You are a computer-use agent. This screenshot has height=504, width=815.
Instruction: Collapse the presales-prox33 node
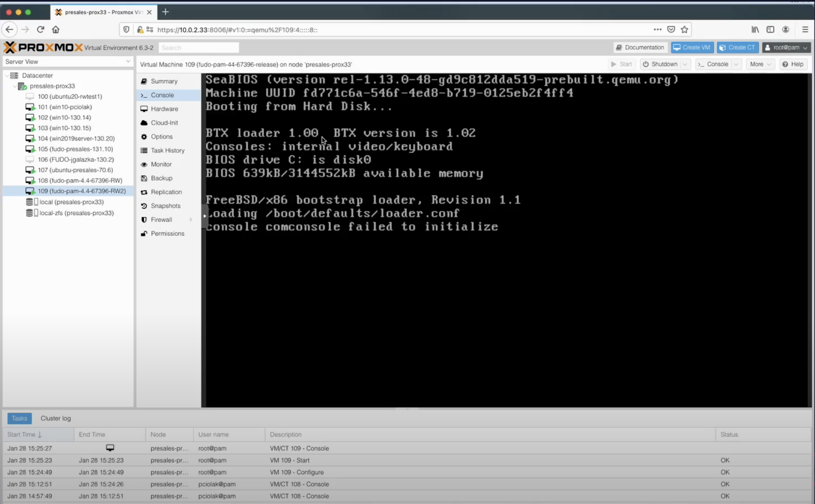(x=15, y=86)
